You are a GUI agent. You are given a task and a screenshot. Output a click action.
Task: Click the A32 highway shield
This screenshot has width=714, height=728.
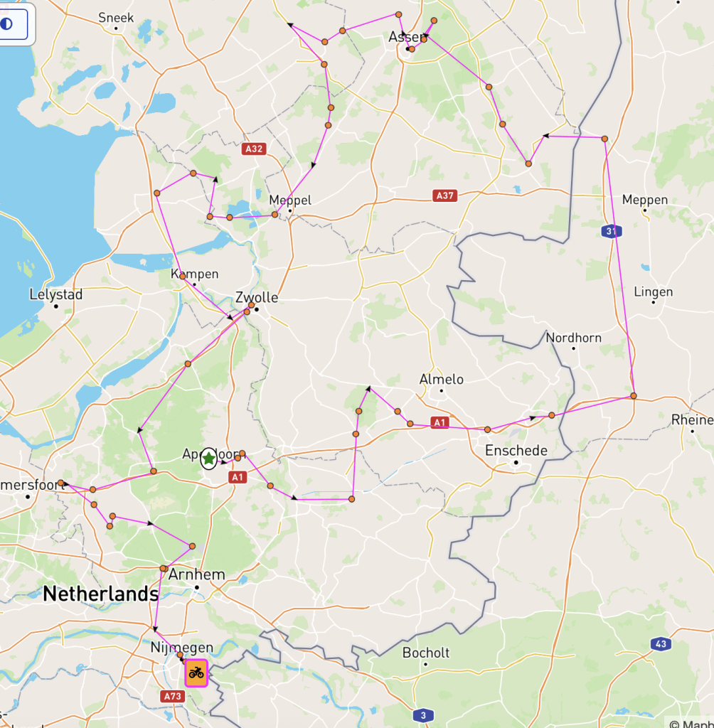point(254,149)
